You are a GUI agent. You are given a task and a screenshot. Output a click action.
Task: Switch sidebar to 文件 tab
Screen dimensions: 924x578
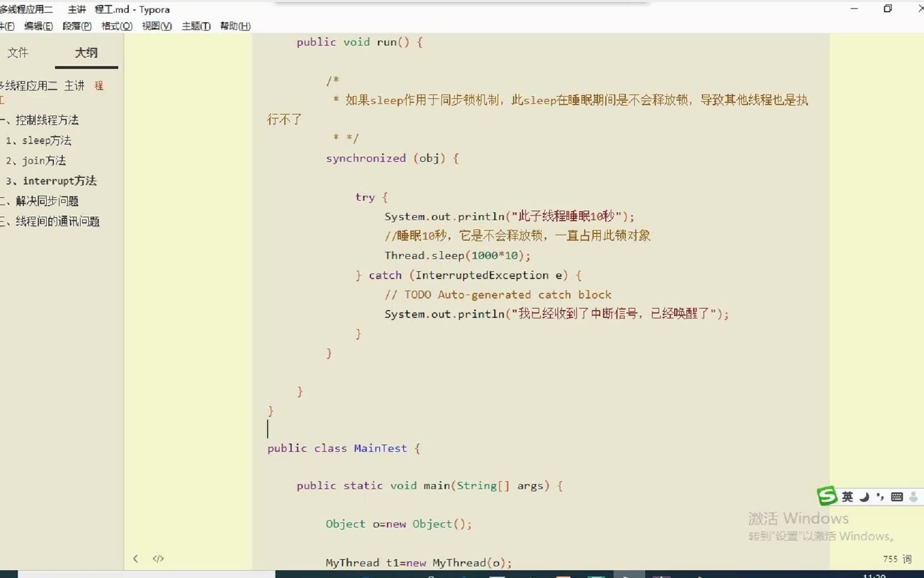[x=18, y=52]
